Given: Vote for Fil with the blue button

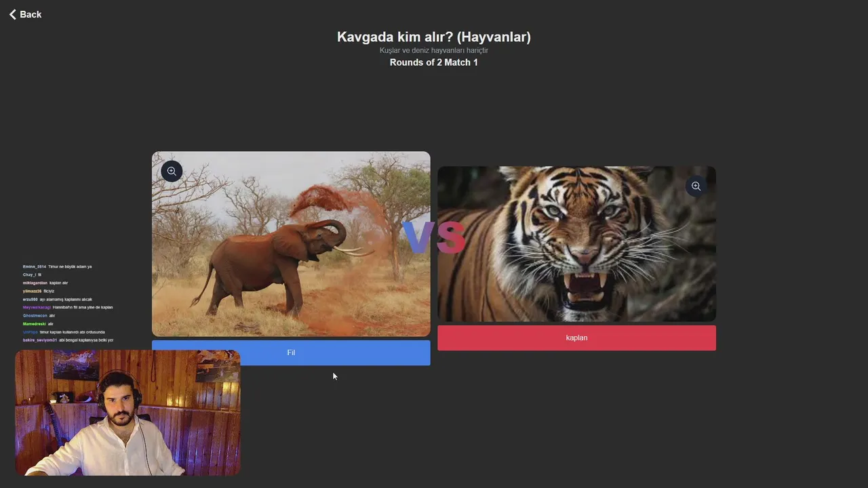Looking at the screenshot, I should coord(291,352).
